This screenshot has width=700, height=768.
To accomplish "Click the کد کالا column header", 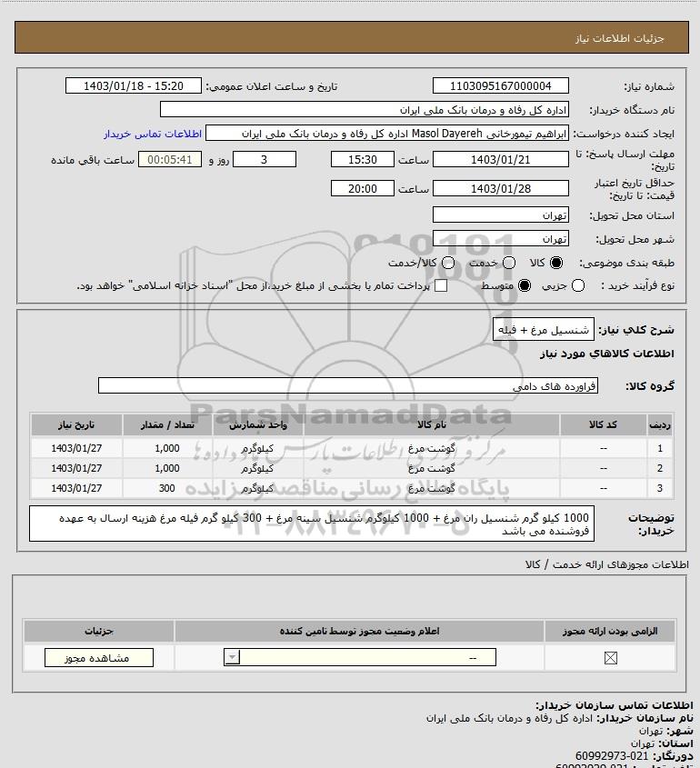I will tap(603, 424).
